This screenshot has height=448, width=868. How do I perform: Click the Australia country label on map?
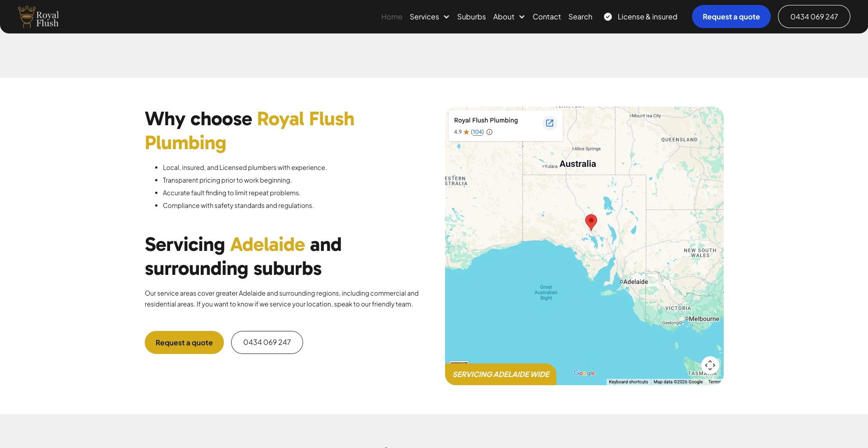pyautogui.click(x=578, y=164)
